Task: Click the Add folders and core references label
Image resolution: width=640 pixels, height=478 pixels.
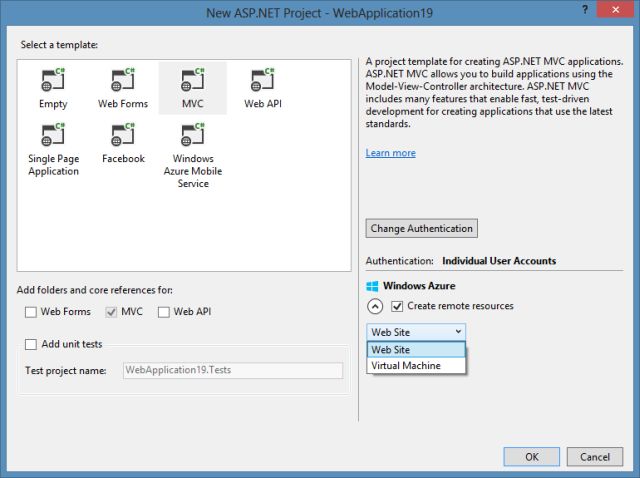Action: coord(95,290)
